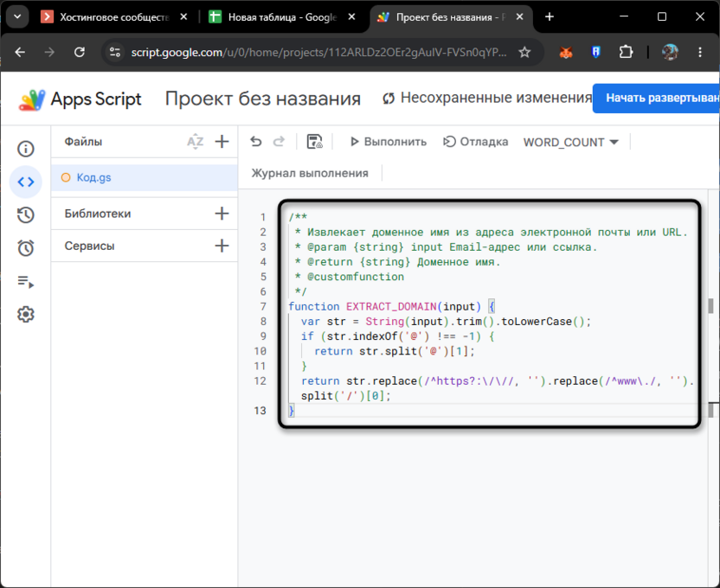Open the tab search dropdown arrow
The height and width of the screenshot is (588, 720).
point(17,17)
